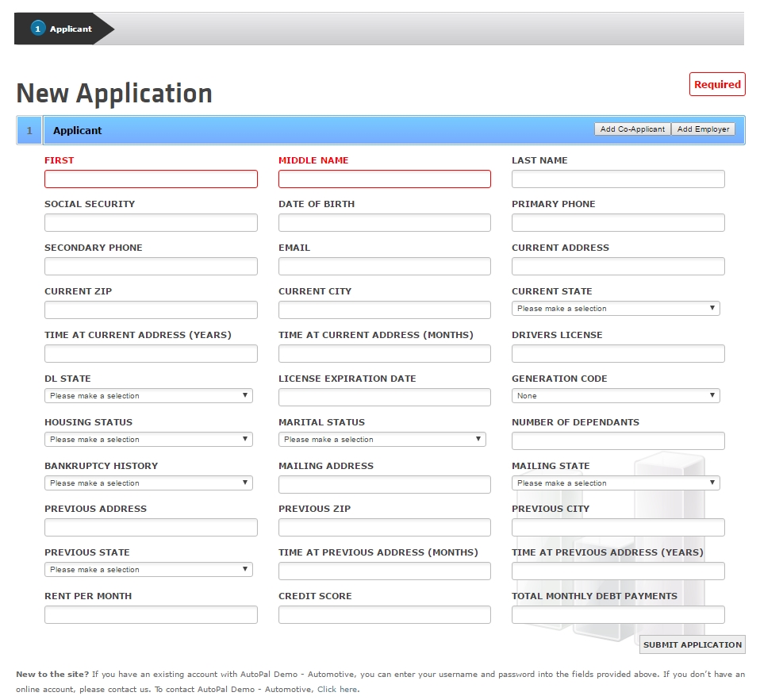This screenshot has width=760, height=700.
Task: Select the Current Address input field
Action: click(x=618, y=266)
